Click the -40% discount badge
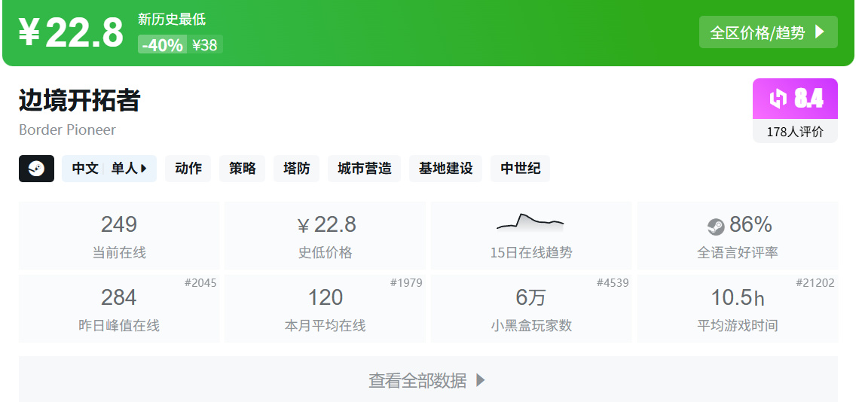 pos(162,44)
